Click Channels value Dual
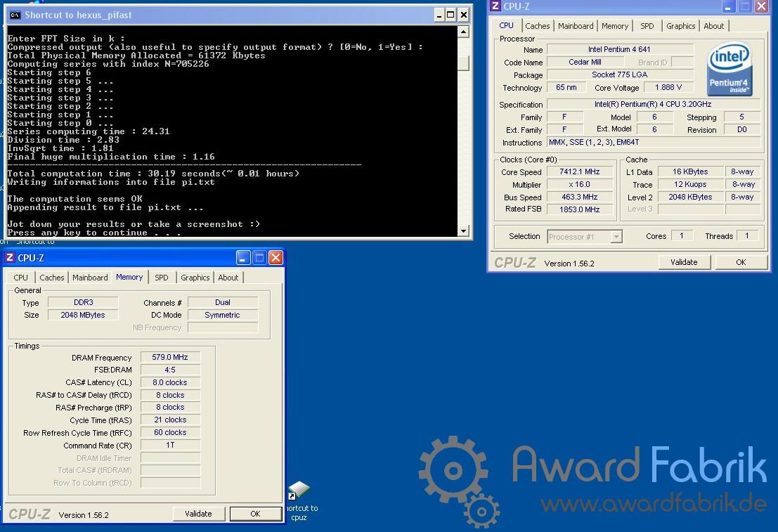Image resolution: width=778 pixels, height=532 pixels. coord(223,302)
